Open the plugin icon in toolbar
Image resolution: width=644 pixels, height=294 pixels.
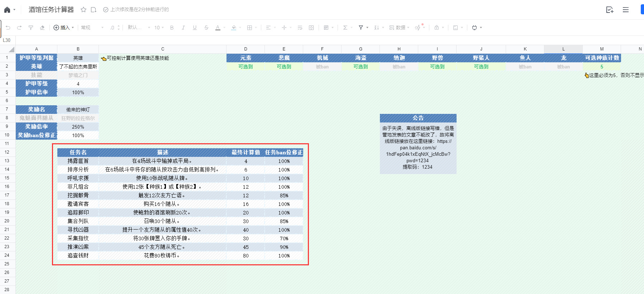(474, 28)
